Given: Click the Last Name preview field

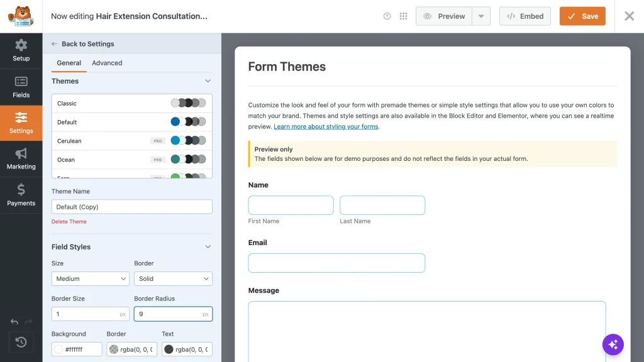Looking at the screenshot, I should point(382,206).
